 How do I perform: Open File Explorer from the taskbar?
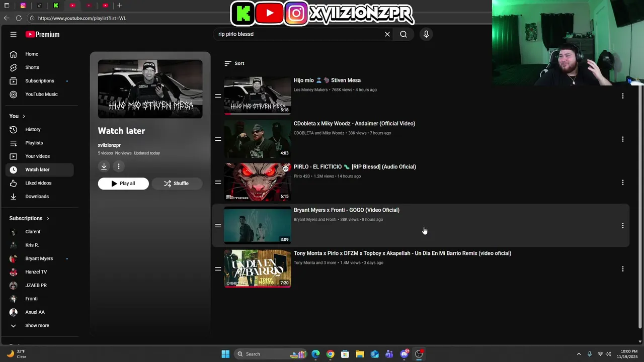(360, 354)
